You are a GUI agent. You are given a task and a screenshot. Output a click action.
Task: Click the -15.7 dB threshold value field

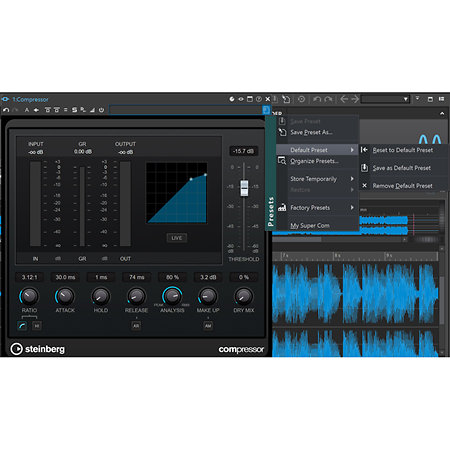coord(243,151)
